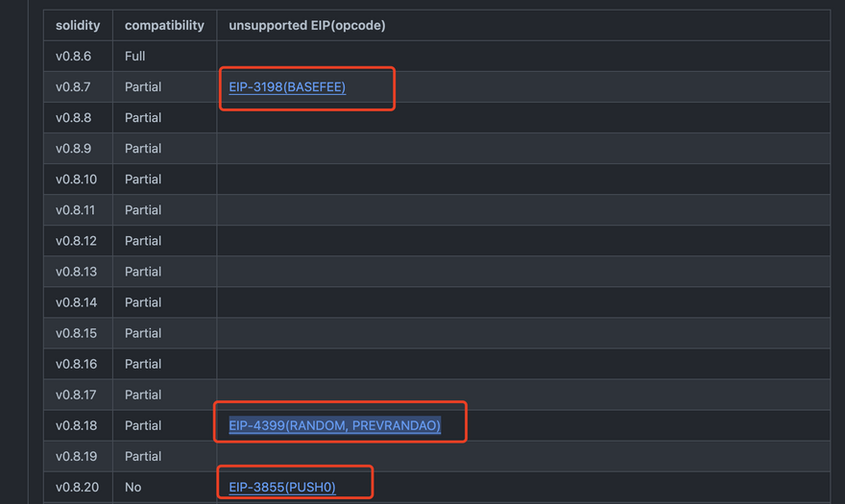Click the unsupported EIP(opcode) column header

click(x=307, y=26)
